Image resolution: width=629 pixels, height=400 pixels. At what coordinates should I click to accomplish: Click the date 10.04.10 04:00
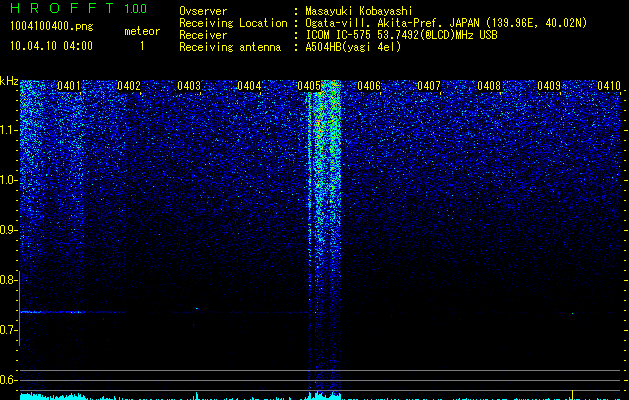[x=51, y=46]
